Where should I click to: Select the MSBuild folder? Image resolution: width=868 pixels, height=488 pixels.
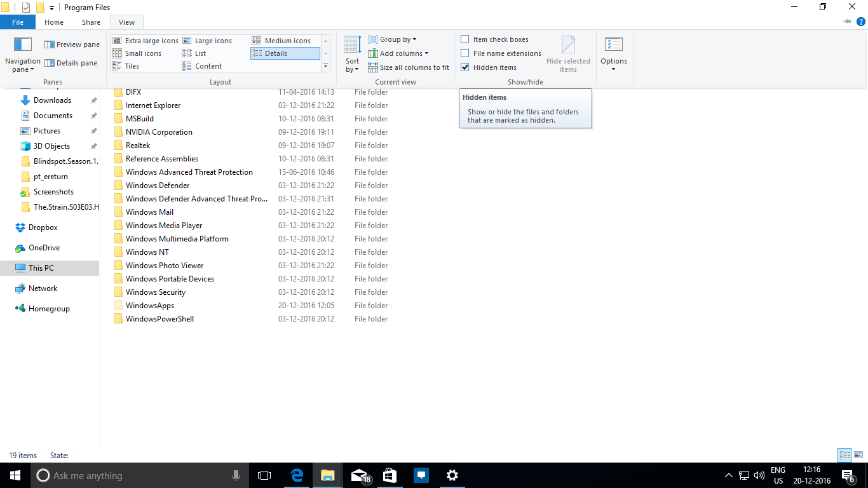click(x=140, y=119)
